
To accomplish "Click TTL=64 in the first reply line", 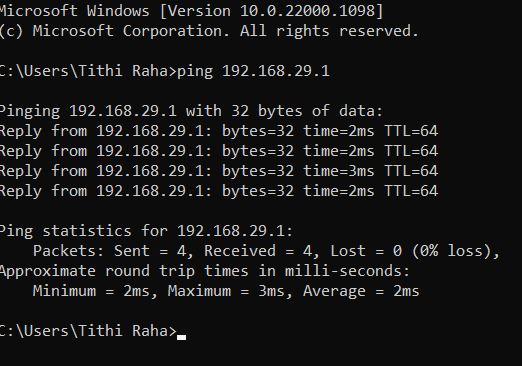I will pos(411,131).
